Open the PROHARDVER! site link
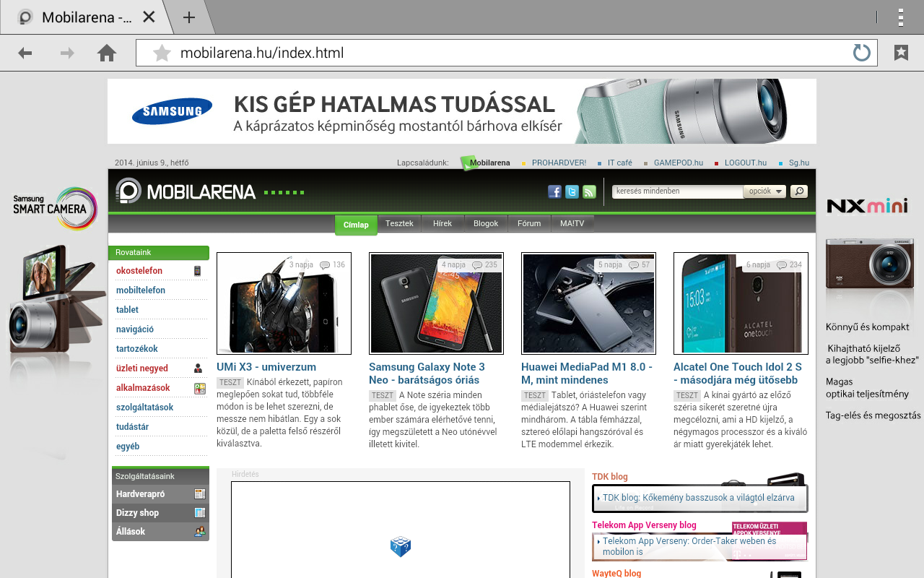 tap(559, 163)
